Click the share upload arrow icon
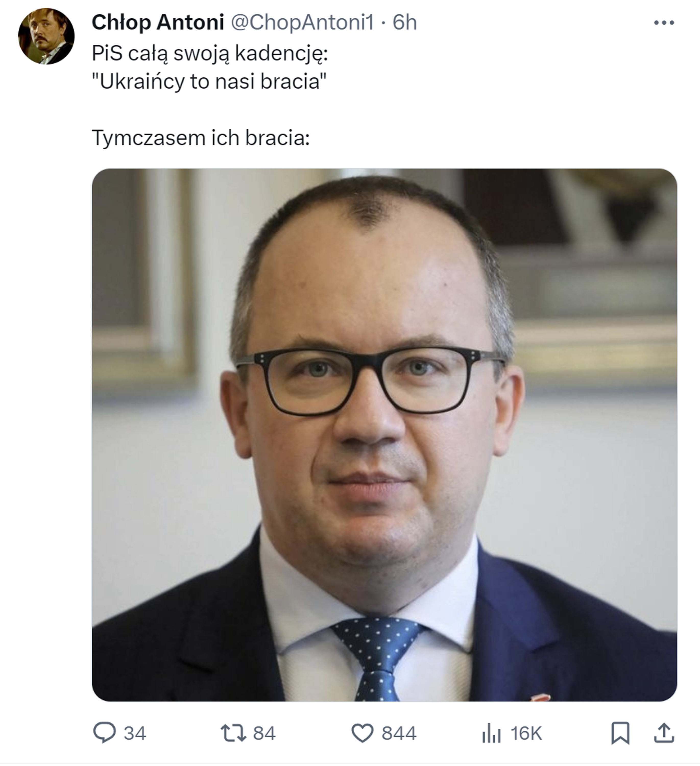 click(664, 733)
